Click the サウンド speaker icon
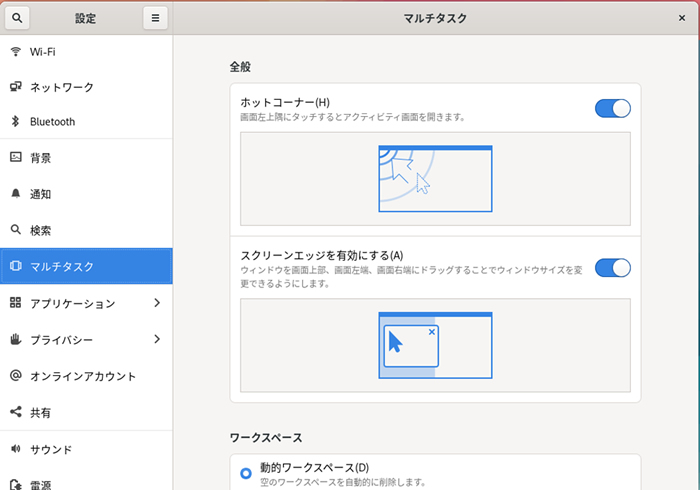This screenshot has width=700, height=490. [x=15, y=449]
